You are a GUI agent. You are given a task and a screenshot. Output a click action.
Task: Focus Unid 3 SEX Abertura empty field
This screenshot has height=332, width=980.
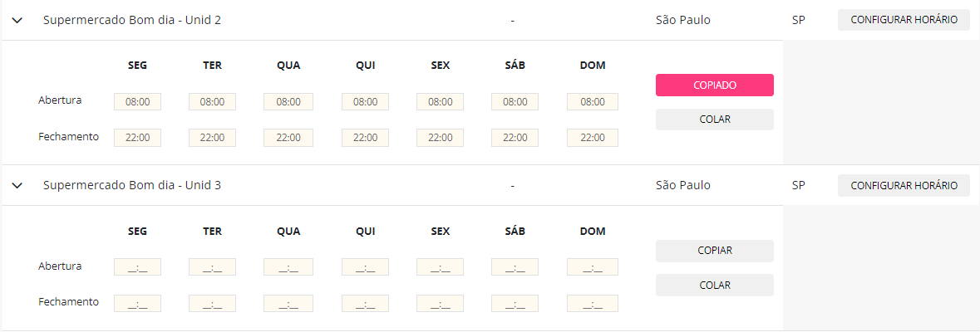pos(440,267)
